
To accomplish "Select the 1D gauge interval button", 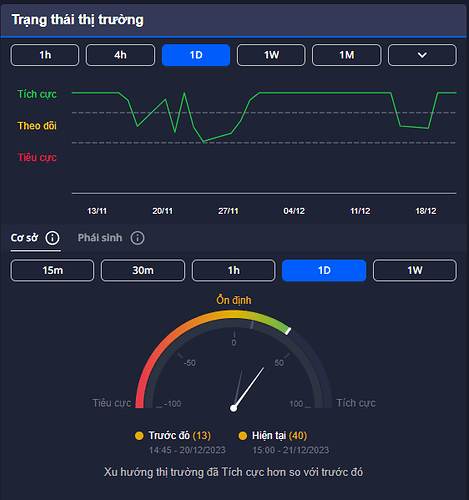I will tap(324, 270).
